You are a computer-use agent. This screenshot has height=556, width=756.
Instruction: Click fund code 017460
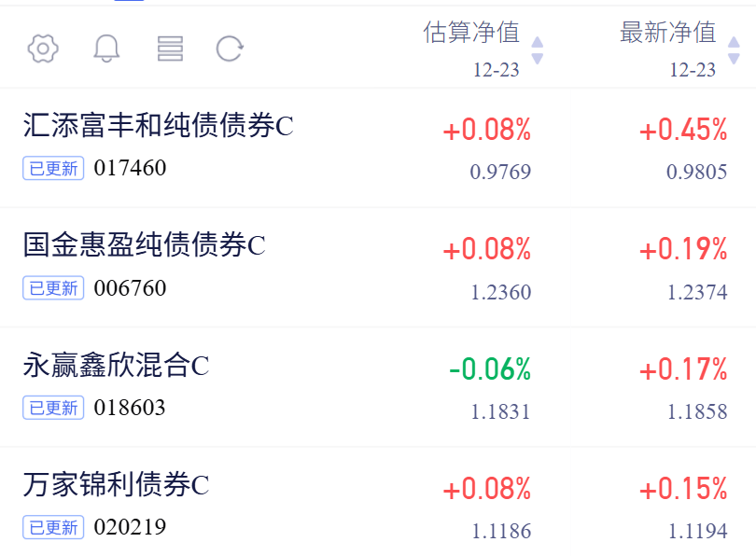click(x=130, y=168)
